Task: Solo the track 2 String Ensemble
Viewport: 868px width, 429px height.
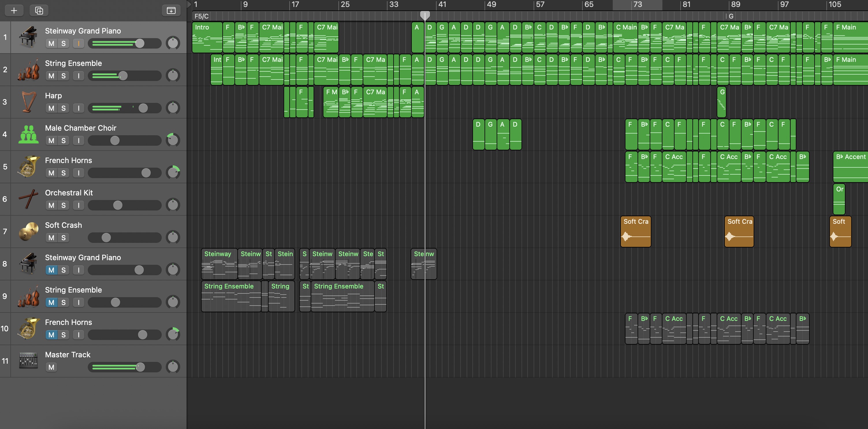Action: tap(63, 76)
